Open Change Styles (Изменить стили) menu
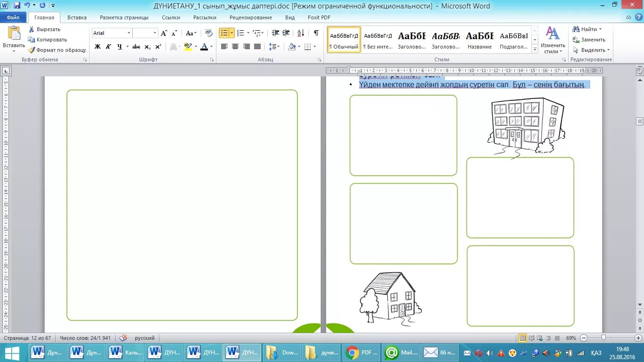The image size is (644, 362). click(x=553, y=40)
